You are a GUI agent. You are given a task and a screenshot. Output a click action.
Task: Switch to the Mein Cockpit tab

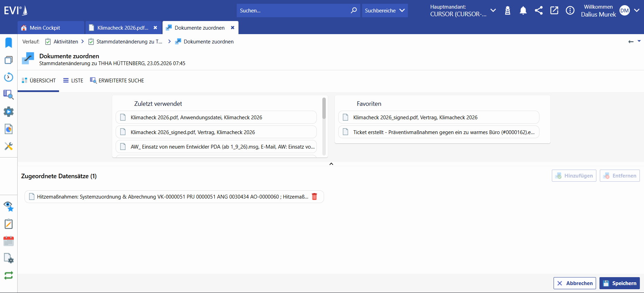pyautogui.click(x=51, y=28)
